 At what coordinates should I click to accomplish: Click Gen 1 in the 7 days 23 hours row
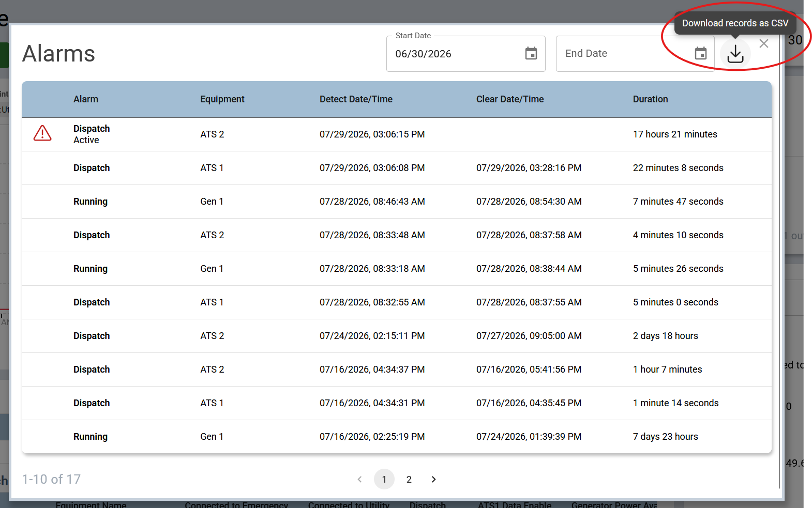point(212,437)
